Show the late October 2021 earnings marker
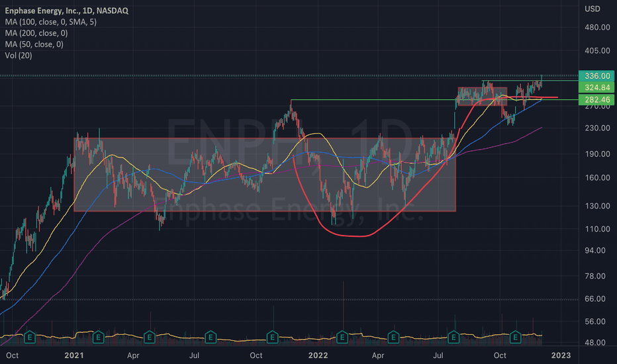 (272, 338)
